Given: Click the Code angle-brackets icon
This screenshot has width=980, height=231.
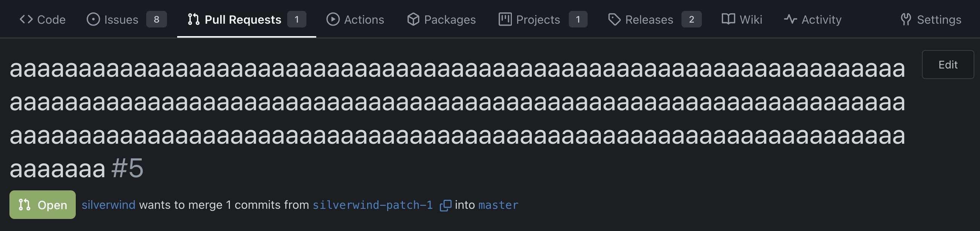Looking at the screenshot, I should click(26, 20).
